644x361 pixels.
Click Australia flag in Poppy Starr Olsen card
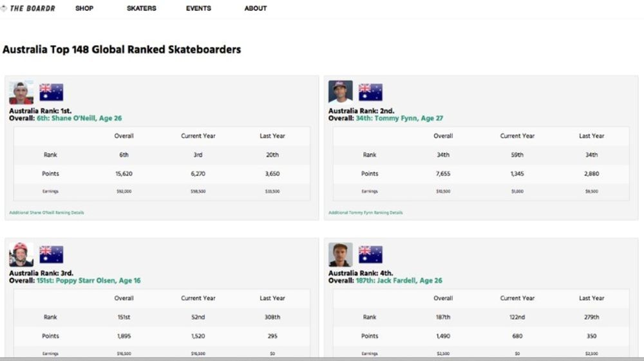pyautogui.click(x=52, y=254)
